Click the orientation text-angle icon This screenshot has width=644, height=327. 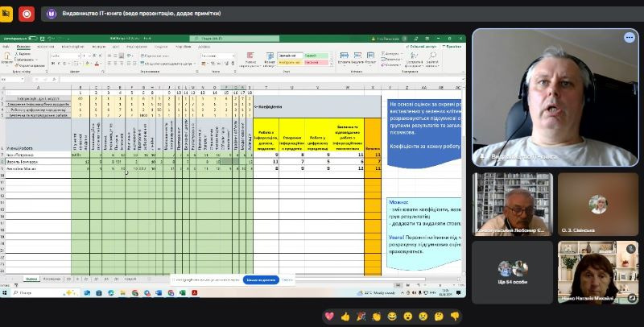[130, 56]
